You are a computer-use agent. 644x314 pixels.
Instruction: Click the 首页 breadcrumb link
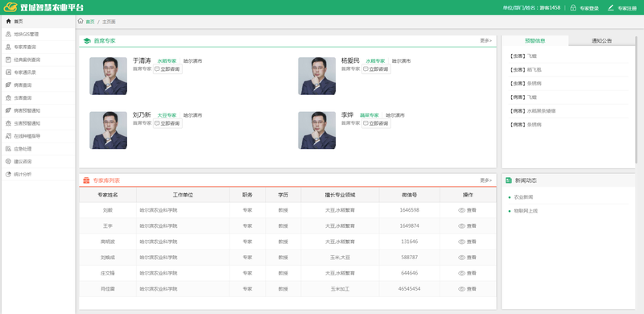point(90,22)
